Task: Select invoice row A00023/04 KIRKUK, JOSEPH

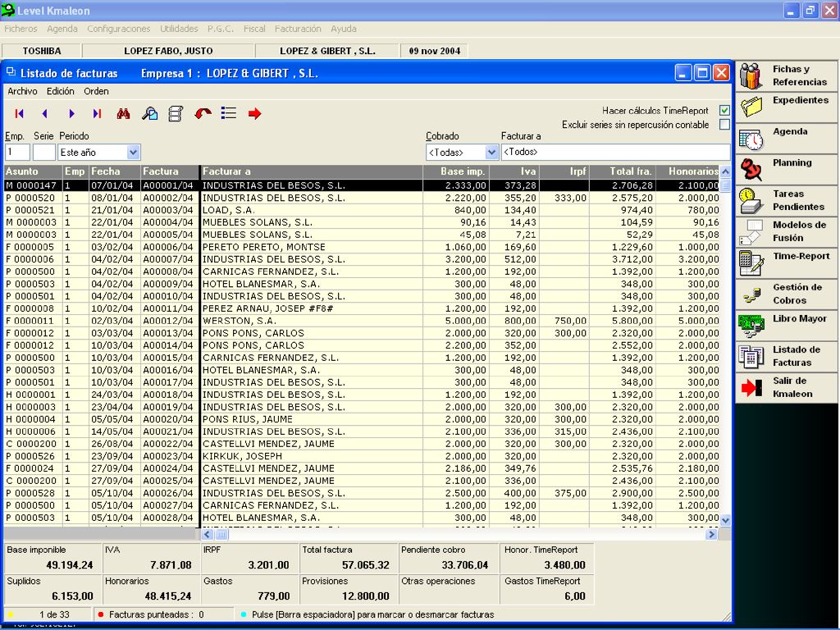Action: tap(362, 456)
